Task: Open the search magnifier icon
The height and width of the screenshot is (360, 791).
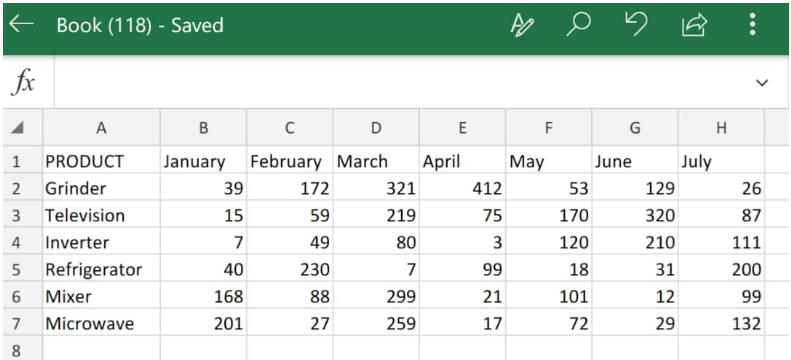Action: [x=579, y=25]
